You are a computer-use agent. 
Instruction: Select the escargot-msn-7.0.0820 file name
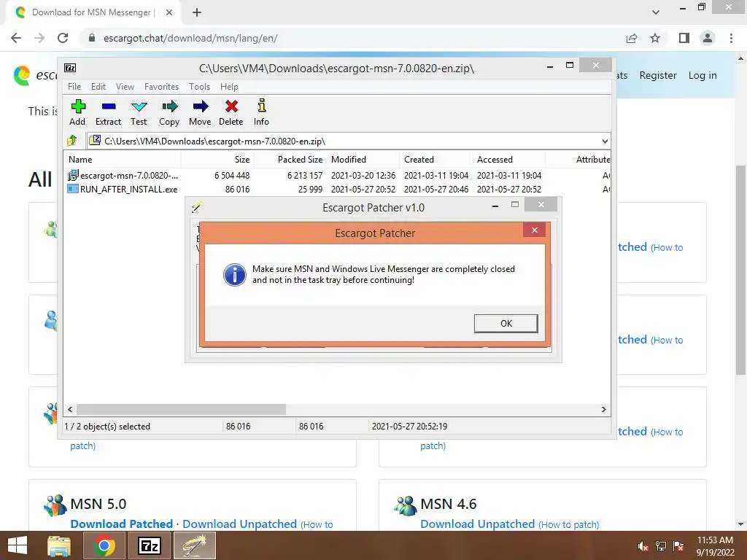(129, 175)
